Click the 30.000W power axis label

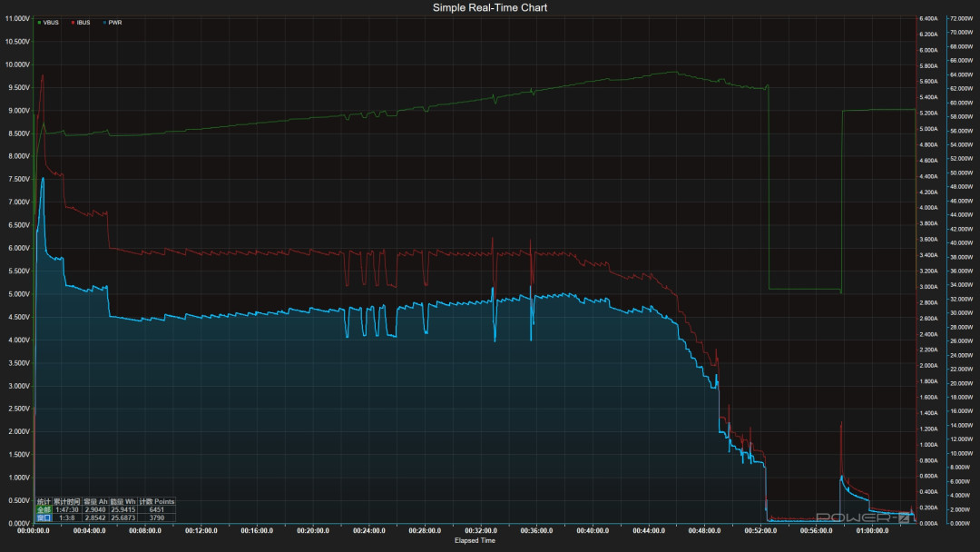click(x=961, y=313)
